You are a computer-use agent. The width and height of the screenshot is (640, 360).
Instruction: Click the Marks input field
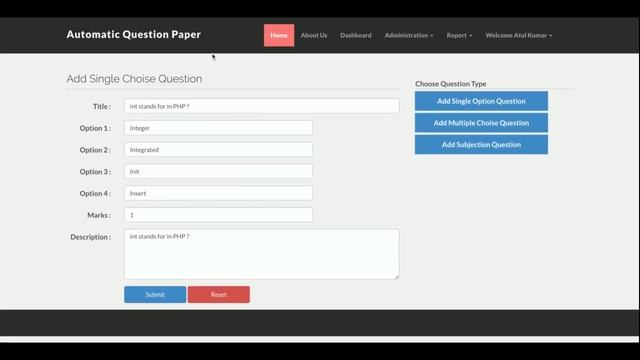[218, 215]
